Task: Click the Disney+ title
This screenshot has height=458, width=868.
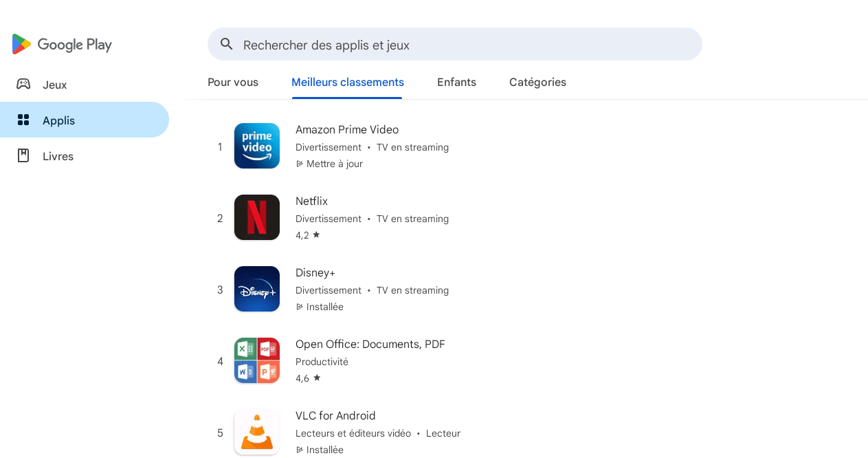Action: [315, 272]
